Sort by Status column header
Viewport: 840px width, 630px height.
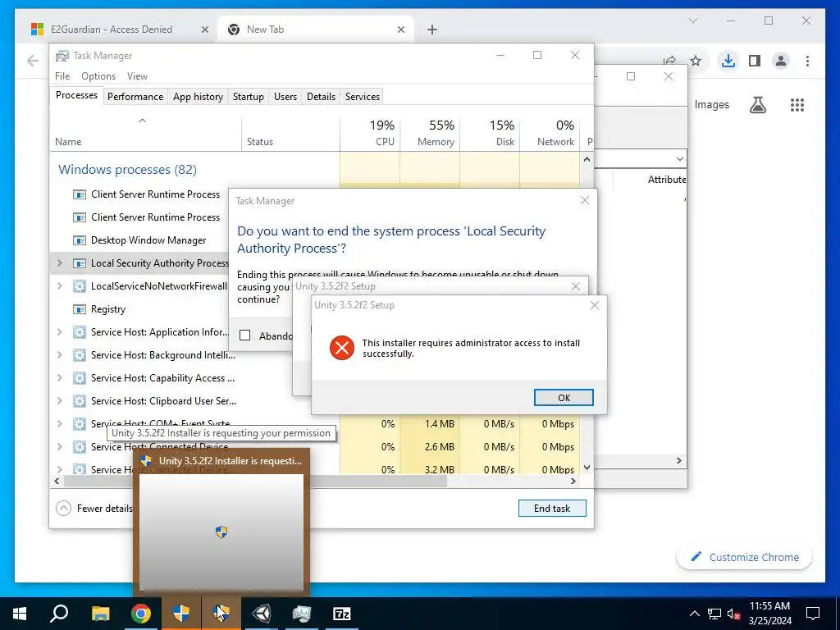291,133
